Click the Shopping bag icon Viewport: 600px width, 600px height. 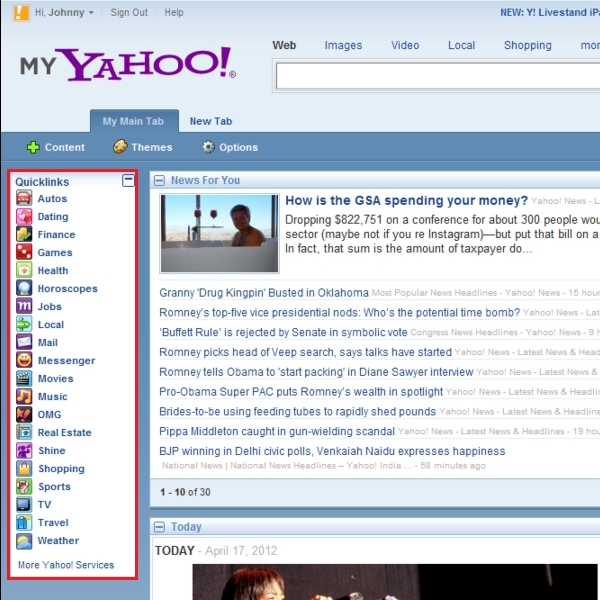(x=24, y=468)
